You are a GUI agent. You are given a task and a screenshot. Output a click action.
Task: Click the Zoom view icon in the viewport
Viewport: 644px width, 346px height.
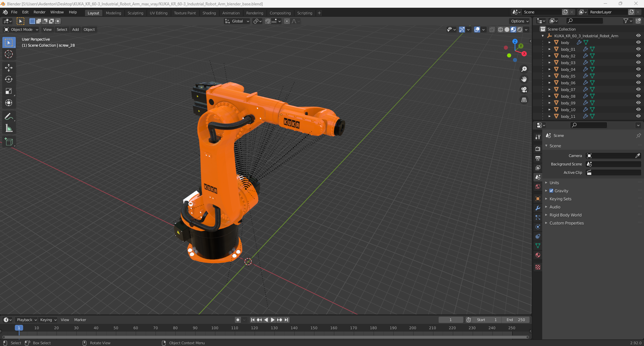tap(524, 69)
